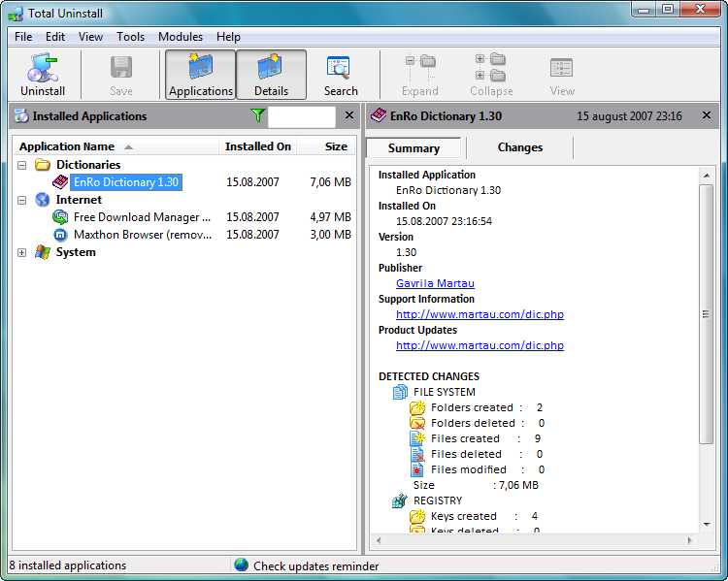This screenshot has height=581, width=728.
Task: Click the REGISTRY cubes icon
Action: [x=400, y=500]
